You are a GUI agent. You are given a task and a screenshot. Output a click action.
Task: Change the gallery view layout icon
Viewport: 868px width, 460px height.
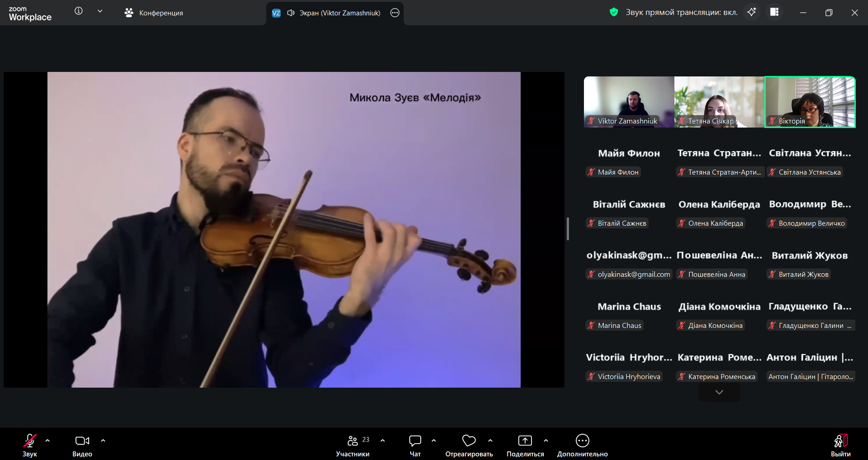point(774,12)
